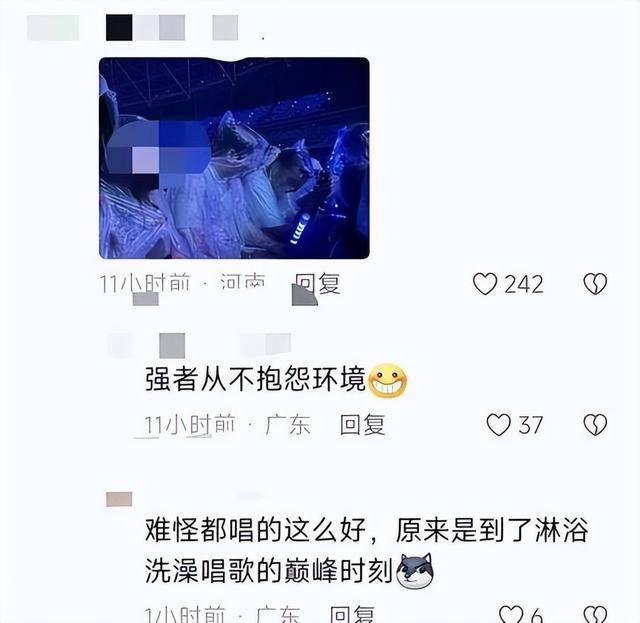Tap the grinning emoji after 强者从不抱怨环境
Image resolution: width=640 pixels, height=623 pixels.
tap(387, 380)
